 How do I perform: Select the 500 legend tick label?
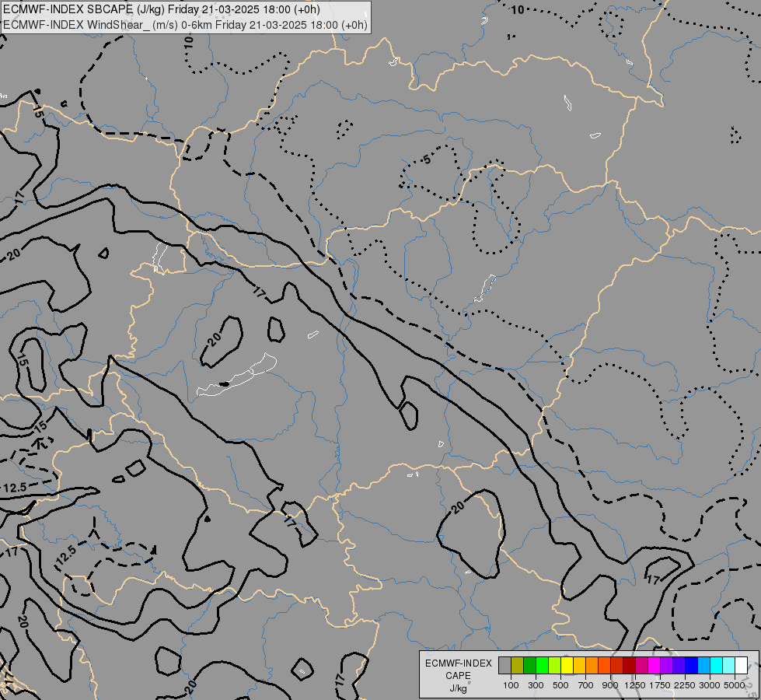[560, 685]
